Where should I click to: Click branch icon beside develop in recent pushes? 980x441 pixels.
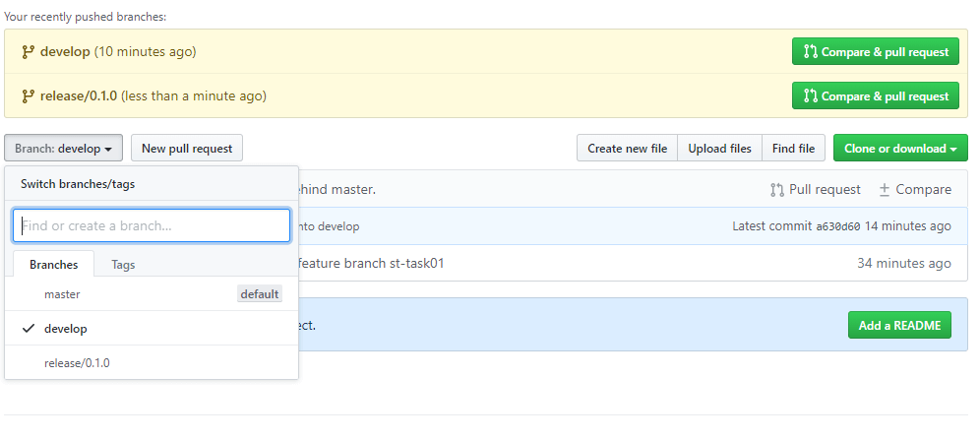[28, 52]
